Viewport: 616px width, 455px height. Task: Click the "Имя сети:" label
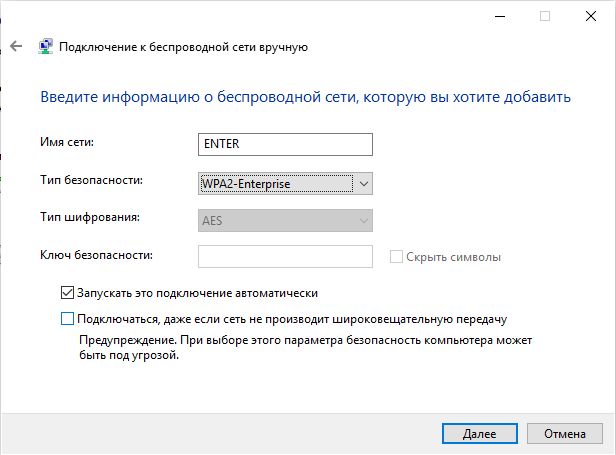66,144
